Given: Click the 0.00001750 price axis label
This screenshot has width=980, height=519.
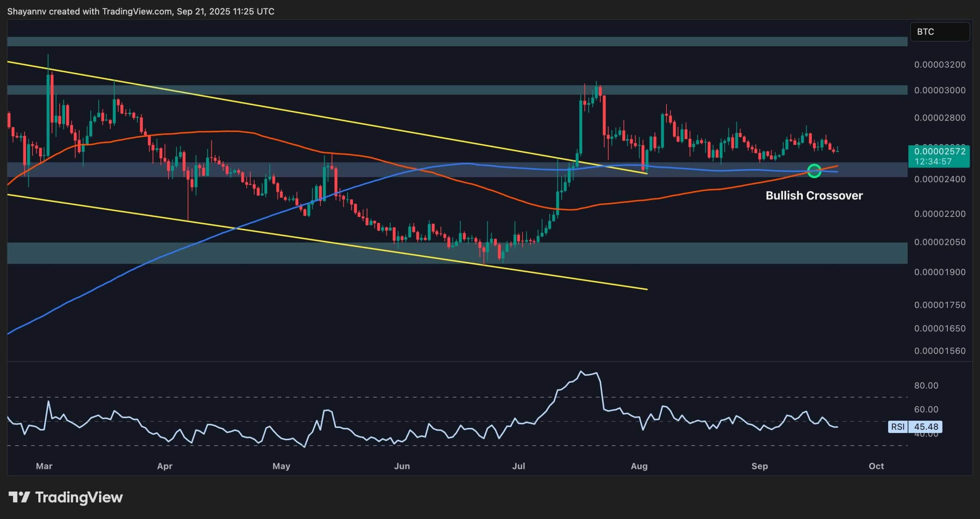Looking at the screenshot, I should point(939,305).
